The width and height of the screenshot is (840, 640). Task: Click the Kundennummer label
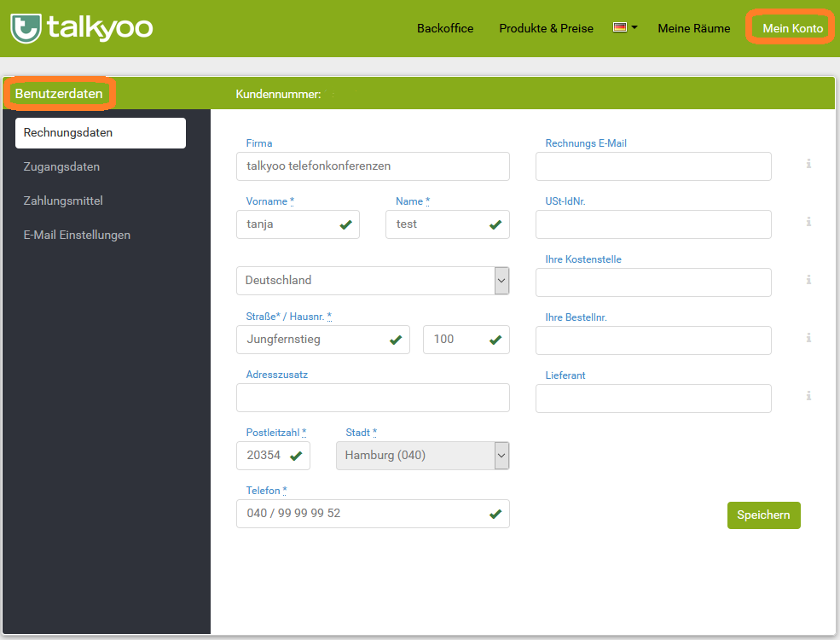[278, 95]
